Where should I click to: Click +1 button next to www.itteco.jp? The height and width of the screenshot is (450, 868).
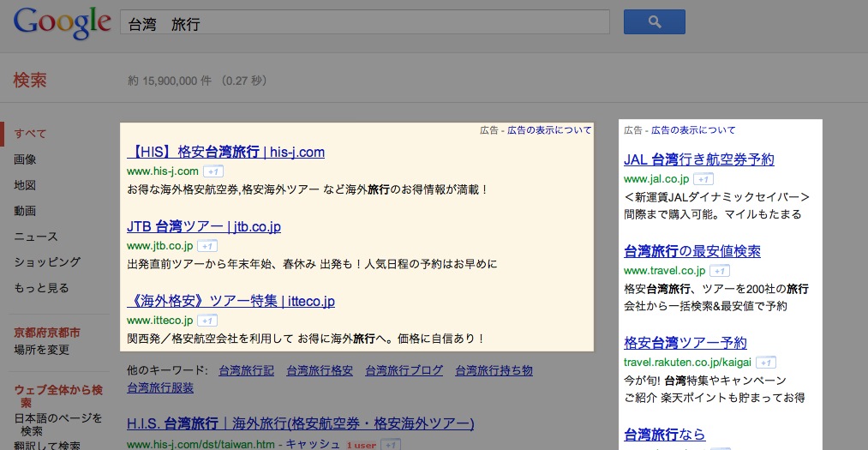(x=207, y=321)
